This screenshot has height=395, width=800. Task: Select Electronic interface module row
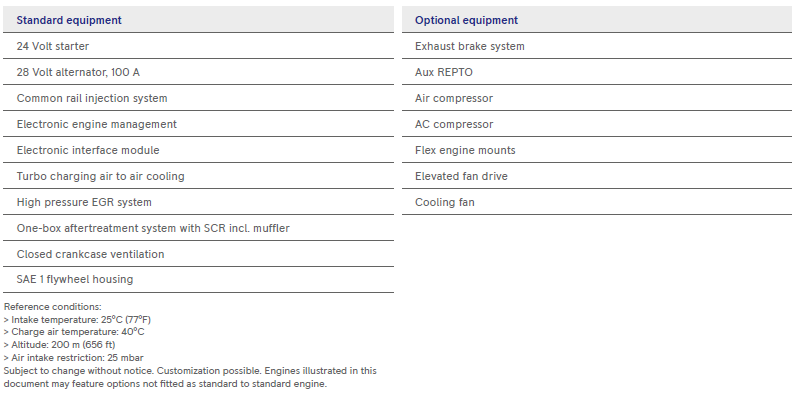[198, 150]
